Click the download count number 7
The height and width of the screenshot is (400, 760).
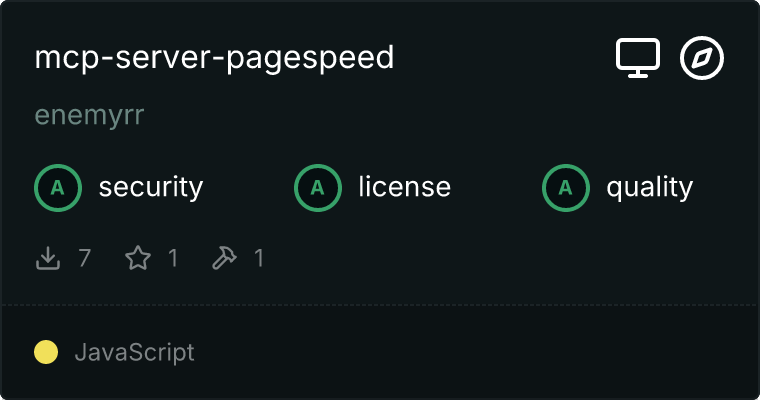pyautogui.click(x=85, y=258)
